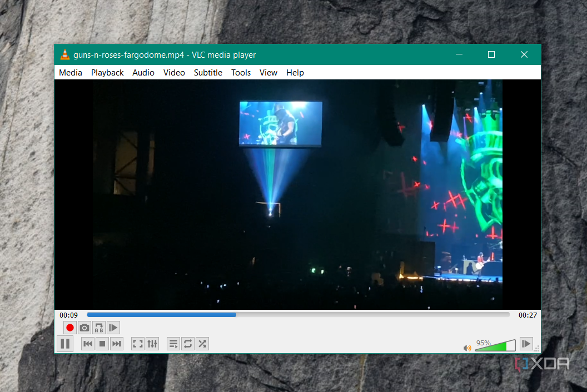587x392 pixels.
Task: Toggle random shuffle playback
Action: tap(202, 344)
